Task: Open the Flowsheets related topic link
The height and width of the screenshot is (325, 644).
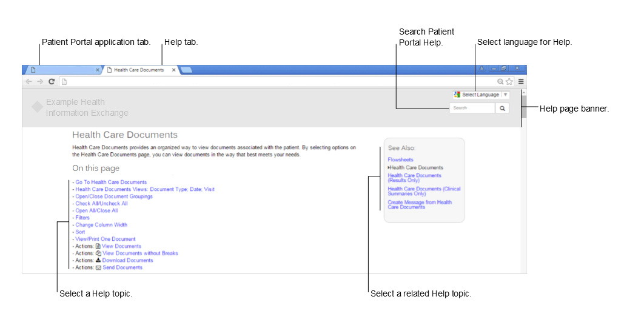Action: [x=400, y=160]
